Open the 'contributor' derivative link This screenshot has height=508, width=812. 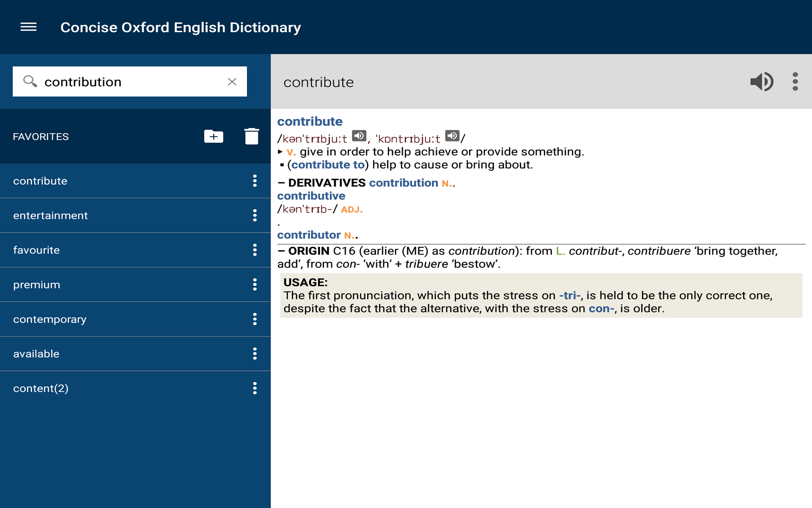point(309,235)
